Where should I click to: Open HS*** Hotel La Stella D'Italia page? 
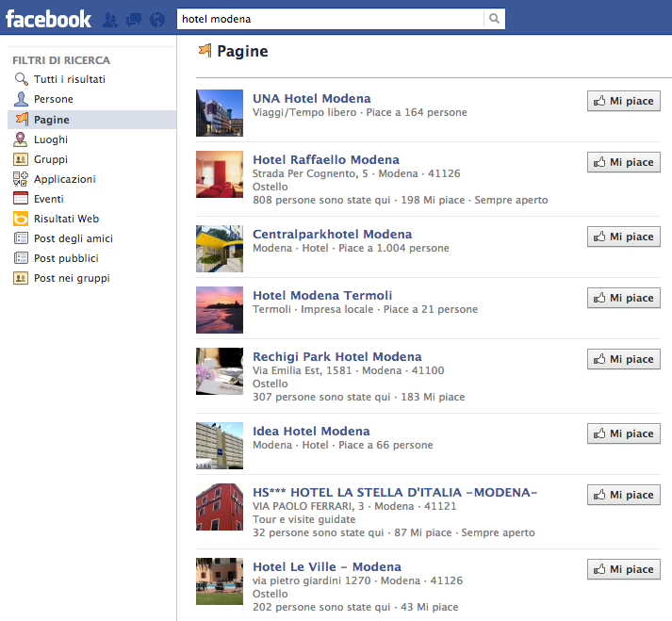395,493
